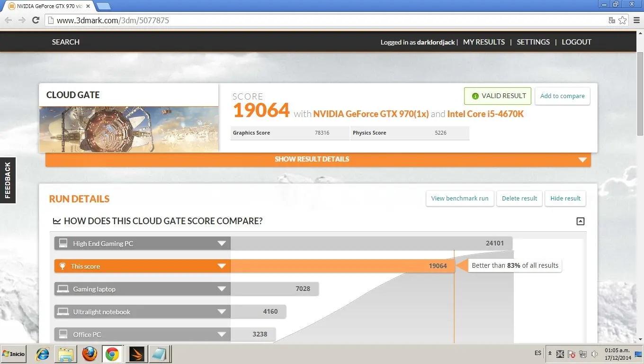Click the monitor icon on Office PC

[x=63, y=334]
